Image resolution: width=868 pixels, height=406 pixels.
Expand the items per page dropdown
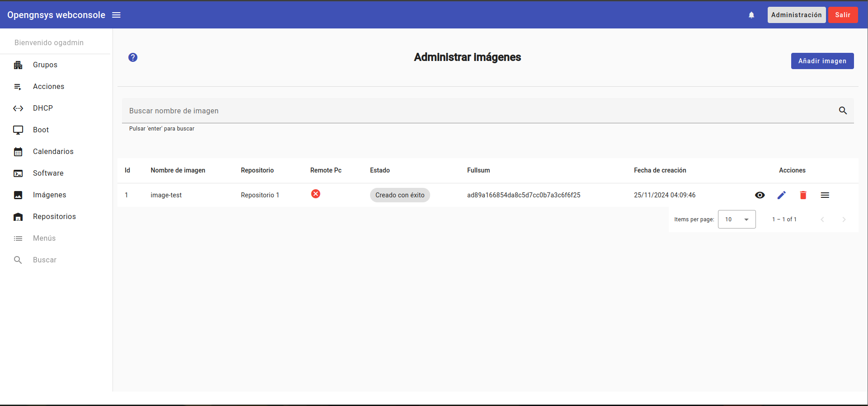(737, 219)
